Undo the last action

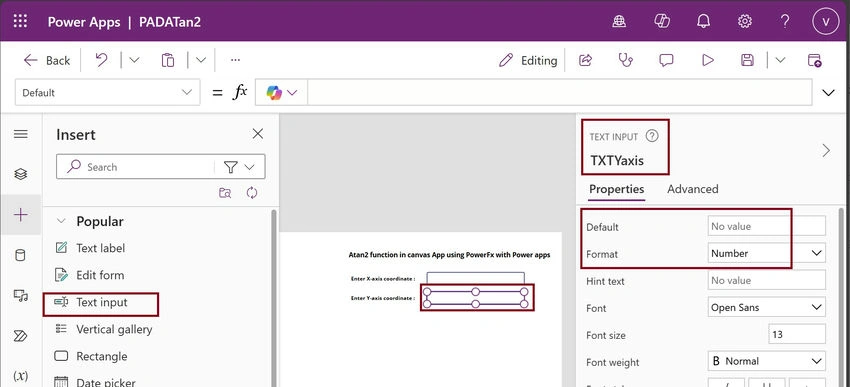(x=101, y=60)
